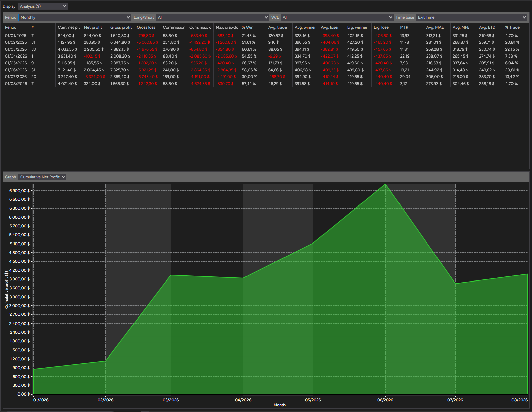Sort by the Max. drawdown column header
Image resolution: width=532 pixels, height=412 pixels.
(x=227, y=27)
